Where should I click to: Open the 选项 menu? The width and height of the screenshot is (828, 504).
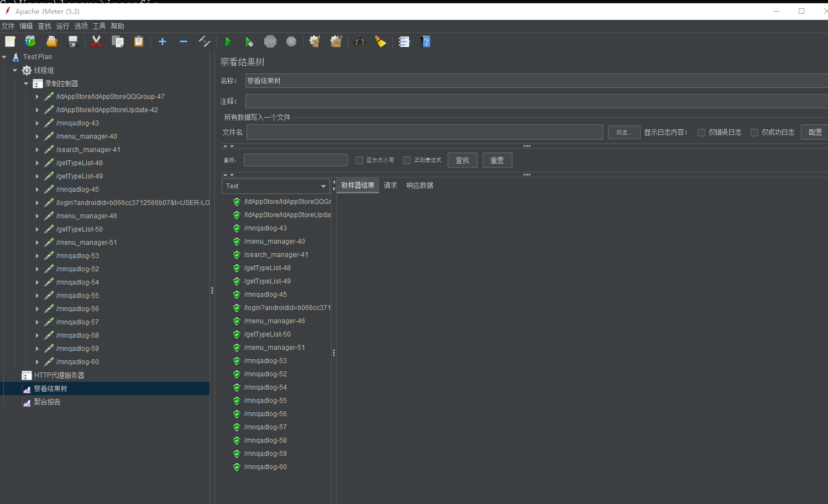pyautogui.click(x=81, y=26)
